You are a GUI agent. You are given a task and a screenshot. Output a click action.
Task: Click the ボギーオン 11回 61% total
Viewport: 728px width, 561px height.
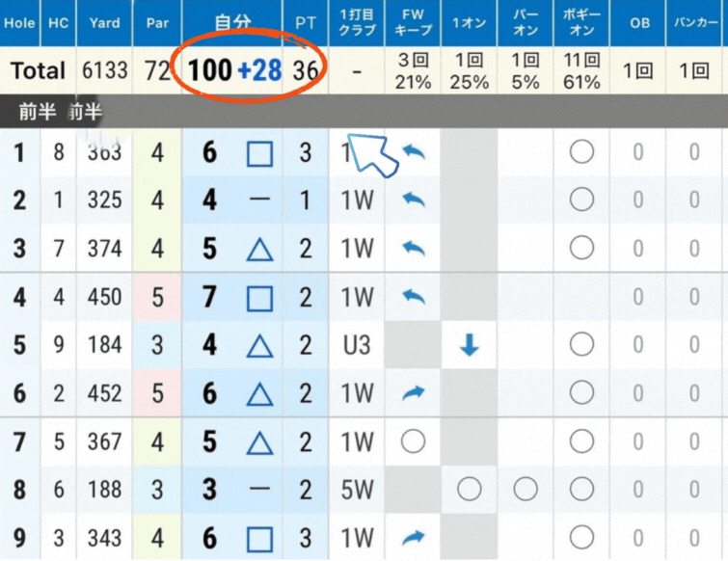tap(581, 70)
